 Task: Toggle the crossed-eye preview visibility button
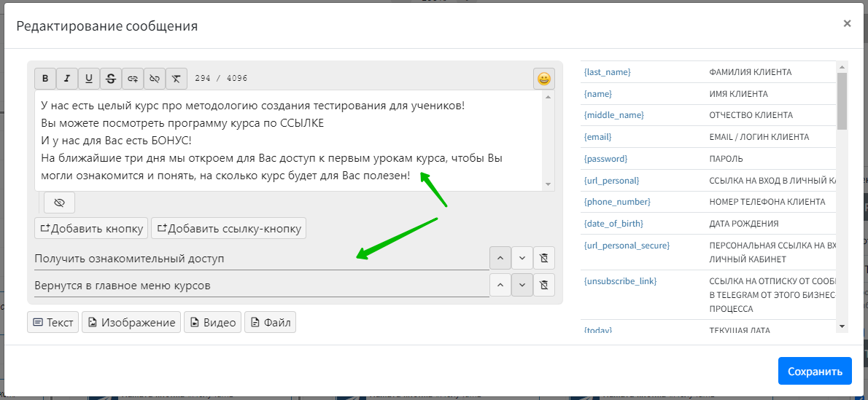click(x=59, y=203)
